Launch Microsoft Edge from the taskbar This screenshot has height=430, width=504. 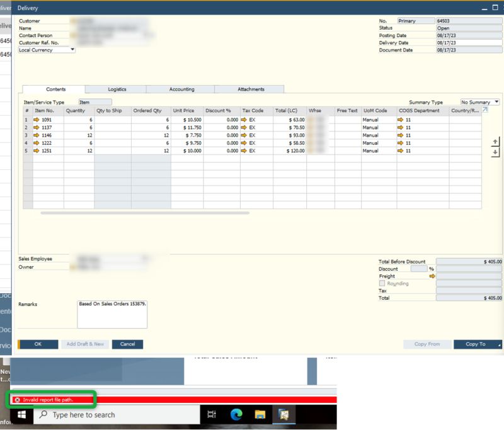(x=238, y=414)
